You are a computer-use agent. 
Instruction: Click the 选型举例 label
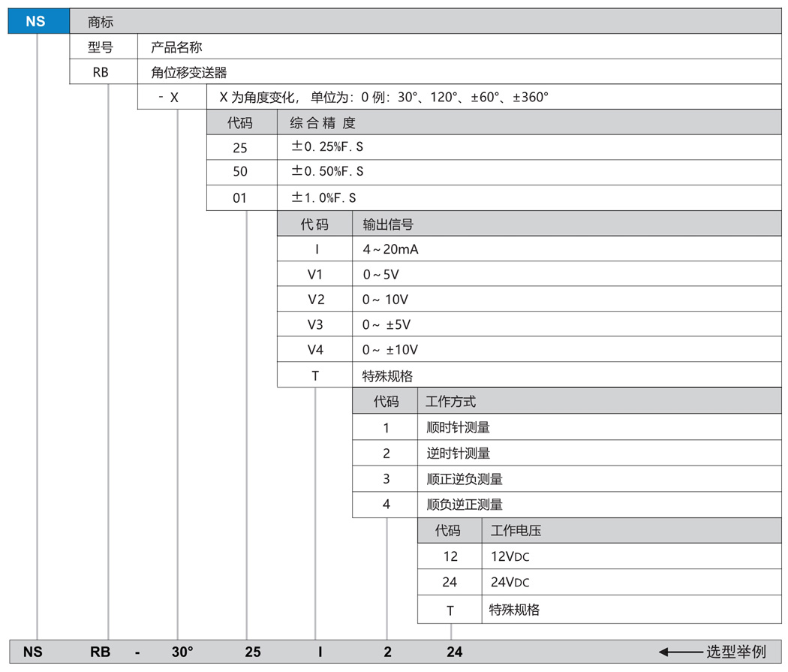tap(736, 652)
